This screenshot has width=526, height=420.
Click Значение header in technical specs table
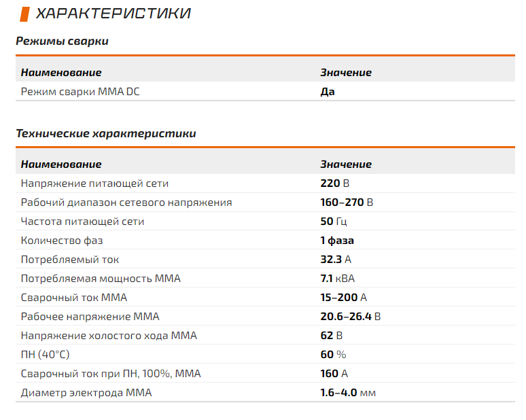point(346,164)
